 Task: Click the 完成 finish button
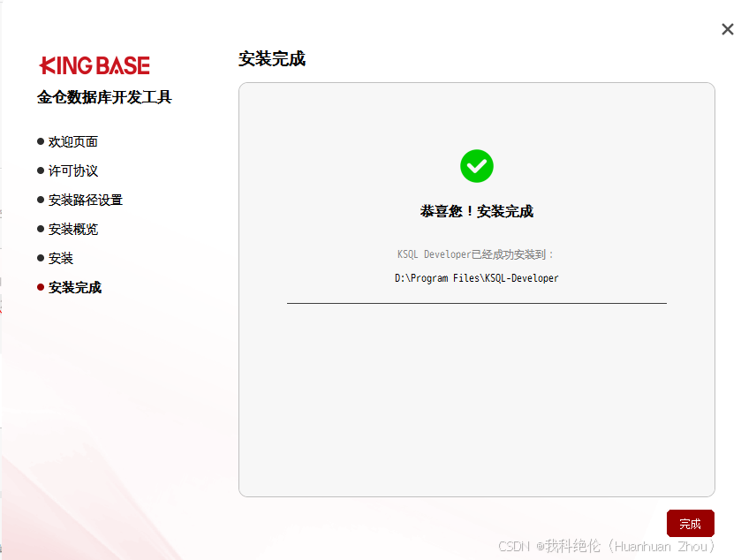(x=690, y=523)
